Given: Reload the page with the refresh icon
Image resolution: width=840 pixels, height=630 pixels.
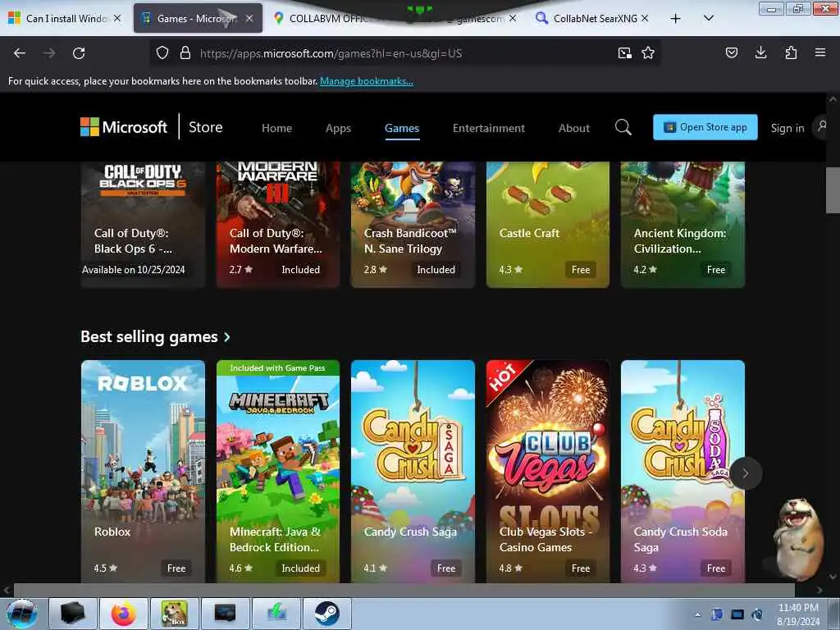Looking at the screenshot, I should 79,53.
